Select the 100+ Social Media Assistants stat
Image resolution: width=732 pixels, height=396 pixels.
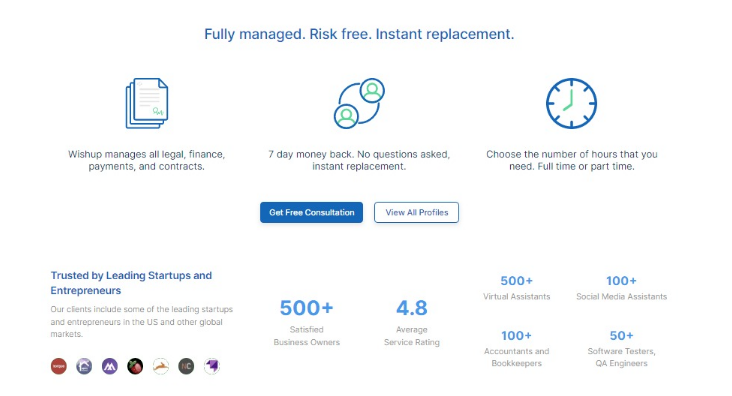pyautogui.click(x=621, y=288)
